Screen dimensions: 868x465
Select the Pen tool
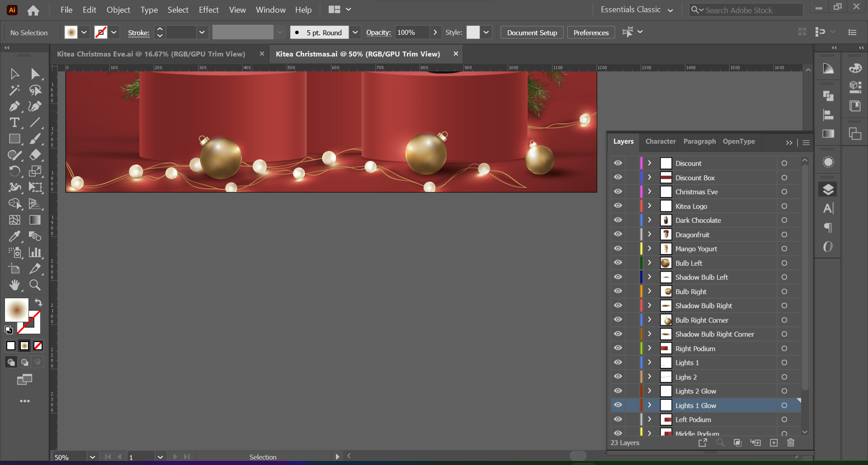pos(15,107)
